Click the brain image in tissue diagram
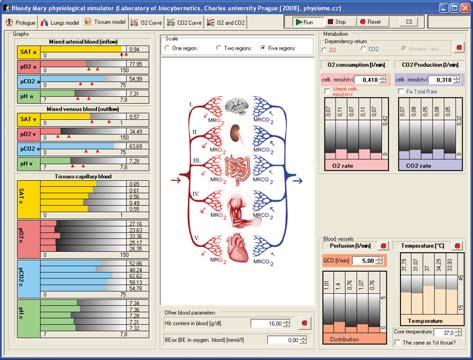The width and height of the screenshot is (473, 360). pos(237,106)
